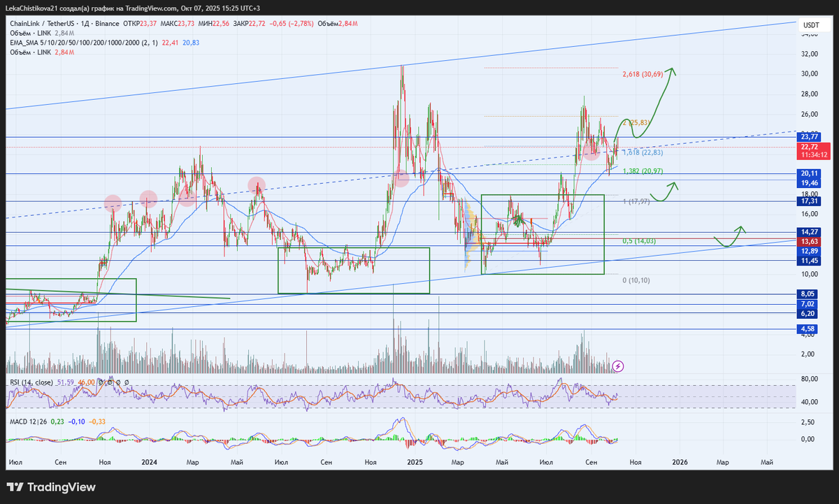The image size is (839, 504).
Task: Click the dark red 13,63 price label
Action: point(809,241)
